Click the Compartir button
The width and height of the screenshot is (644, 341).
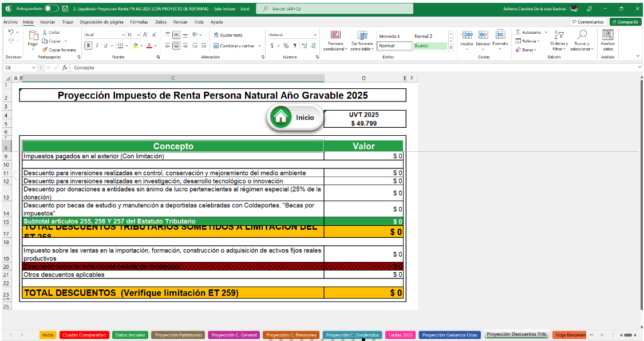tap(625, 22)
